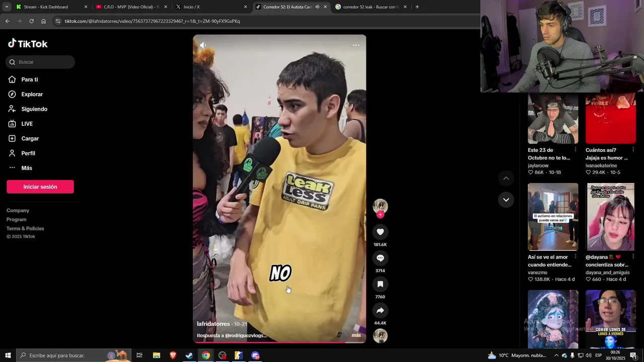Image resolution: width=644 pixels, height=362 pixels.
Task: Mute the TikTok video sound icon
Action: point(203,45)
